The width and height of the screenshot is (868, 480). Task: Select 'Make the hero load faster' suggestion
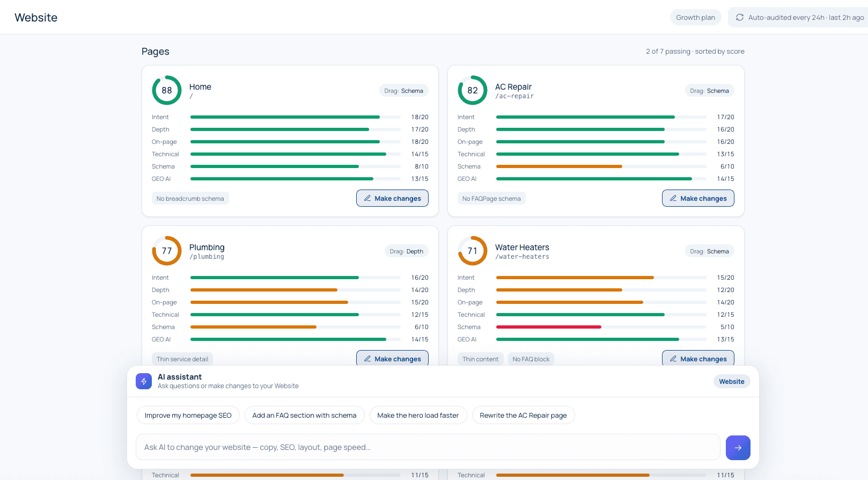[418, 415]
